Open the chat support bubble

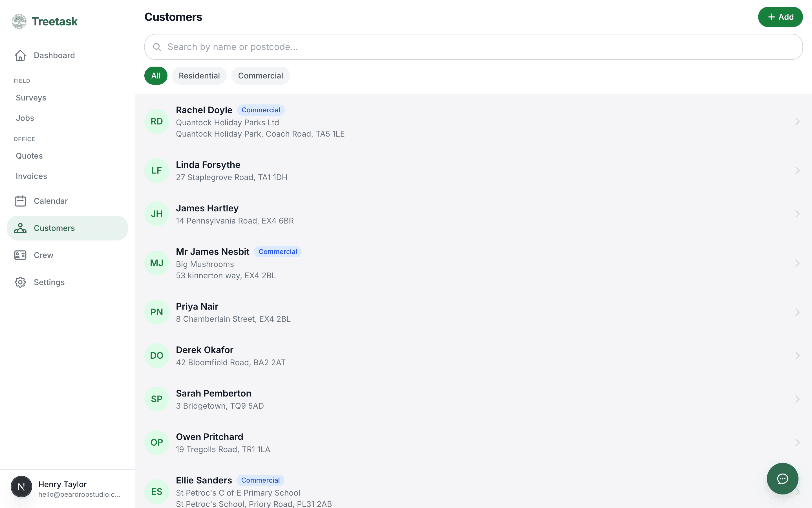782,478
